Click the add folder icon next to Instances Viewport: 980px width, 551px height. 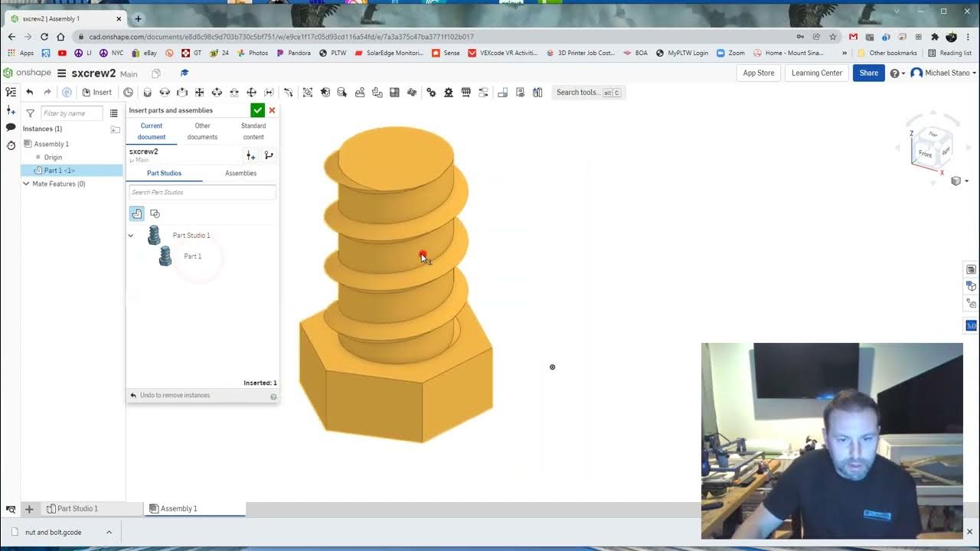pos(116,129)
